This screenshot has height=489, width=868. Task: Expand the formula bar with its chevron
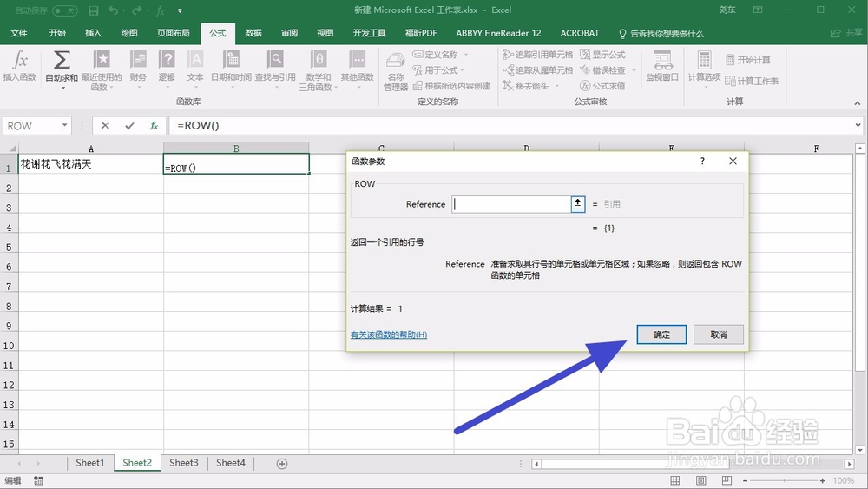tap(858, 125)
